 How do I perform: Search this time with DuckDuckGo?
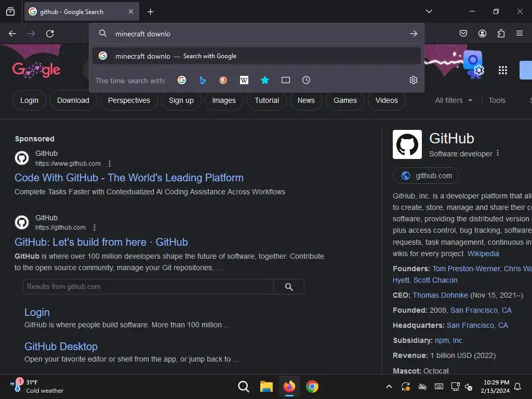tap(223, 80)
